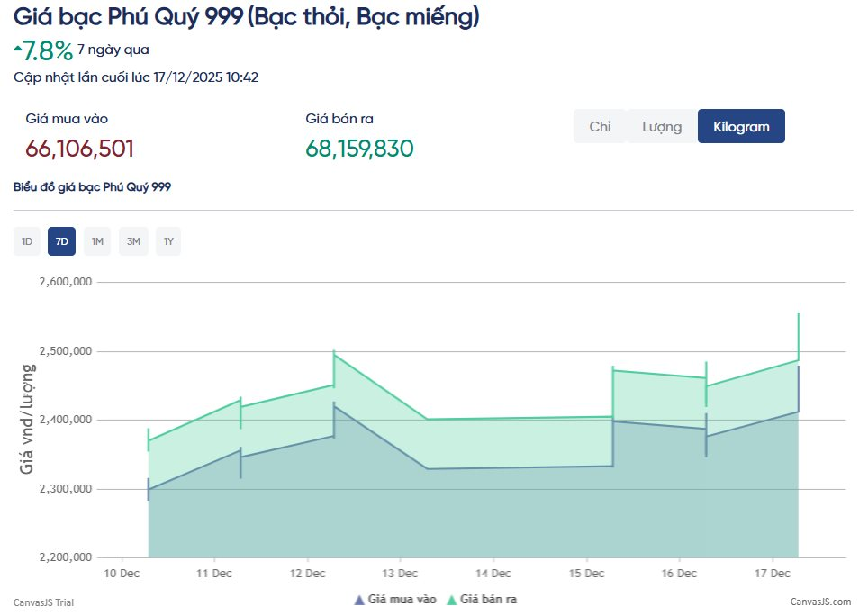
Task: Switch price unit to Chi
Action: (x=600, y=126)
